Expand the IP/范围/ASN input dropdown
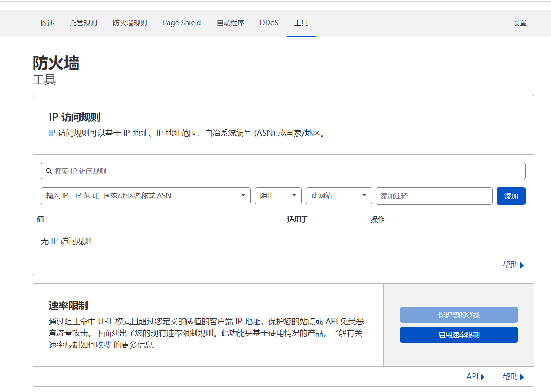 pos(243,196)
